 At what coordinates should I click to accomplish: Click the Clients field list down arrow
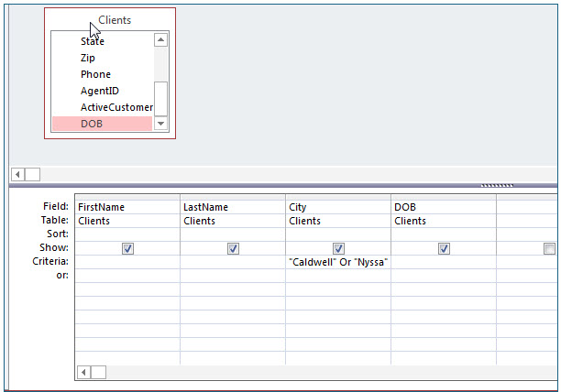[x=160, y=124]
